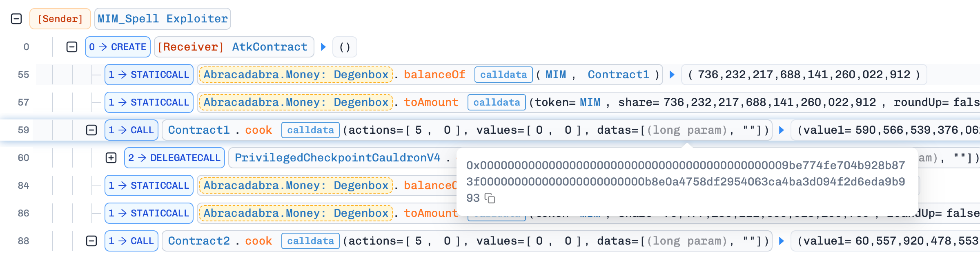
Task: Click the 1 → STATICCALL badge on row 84
Action: point(149,185)
